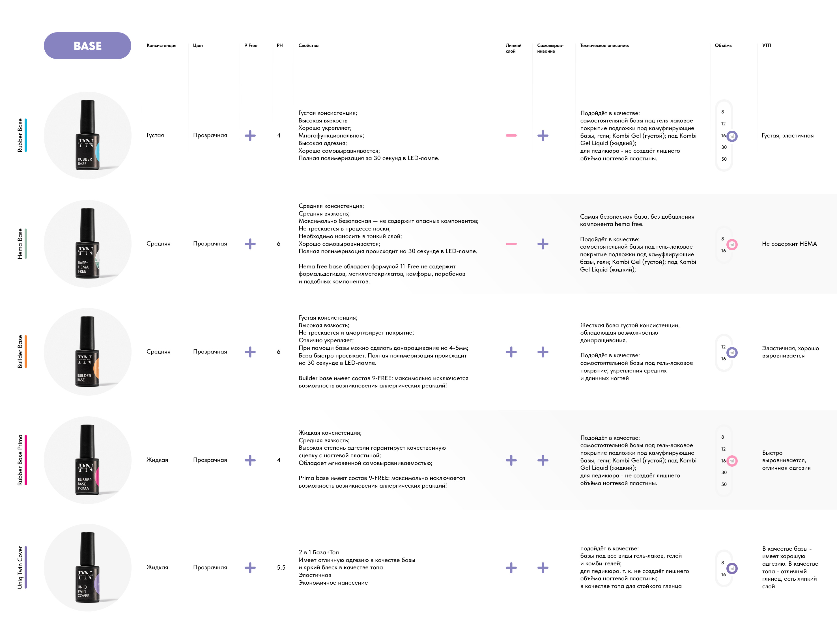Click the Rubber Base bottle image
Screen dimensions: 837x644
pos(88,135)
